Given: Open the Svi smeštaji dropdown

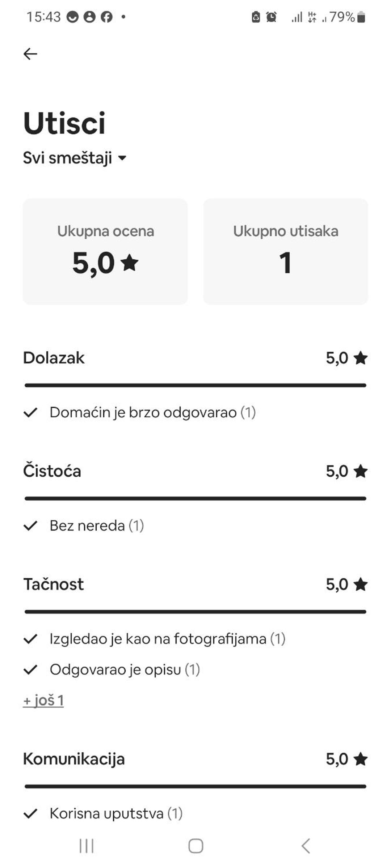Looking at the screenshot, I should (75, 158).
